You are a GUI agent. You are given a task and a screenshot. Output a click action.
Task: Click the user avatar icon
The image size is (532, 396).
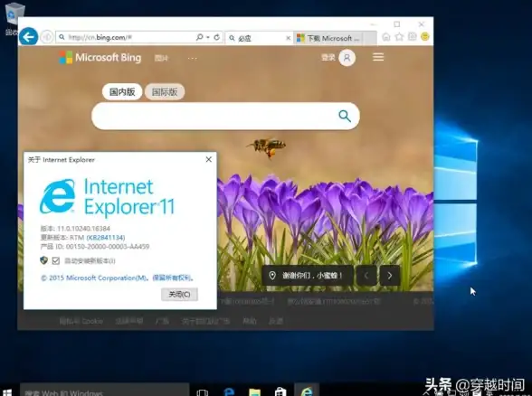tap(347, 58)
